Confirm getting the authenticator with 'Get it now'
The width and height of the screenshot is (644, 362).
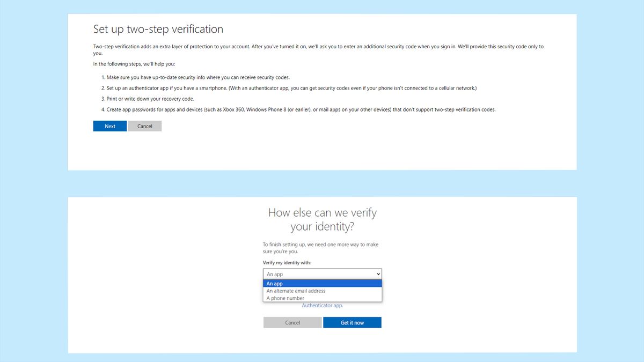pos(352,322)
